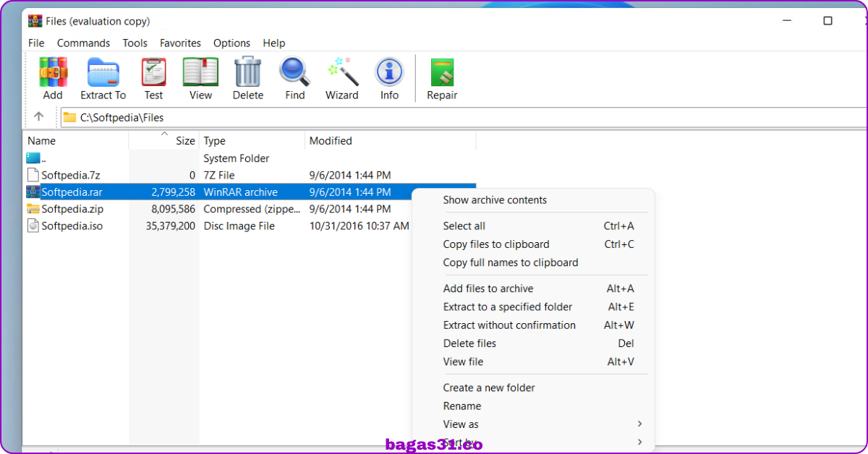Click the Softpedia.iso disc icon
The height and width of the screenshot is (454, 868).
(x=33, y=226)
